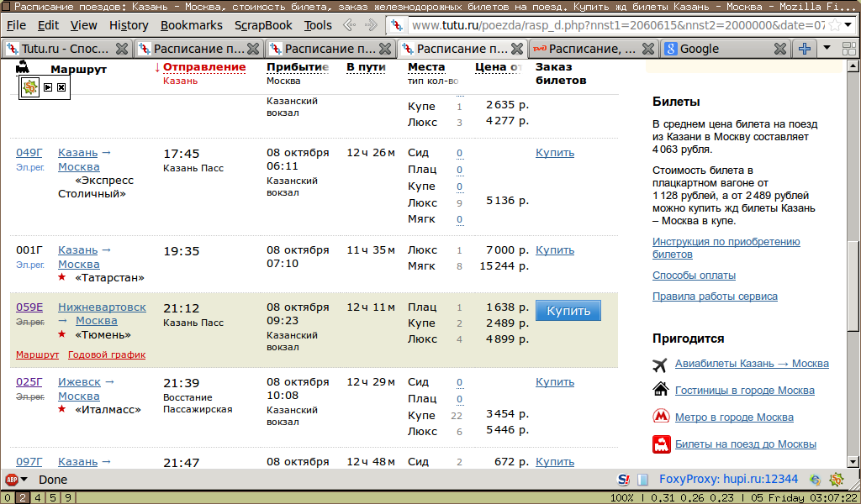Click the FoxyProxy: hupi.ru:12344 status text

(x=728, y=480)
